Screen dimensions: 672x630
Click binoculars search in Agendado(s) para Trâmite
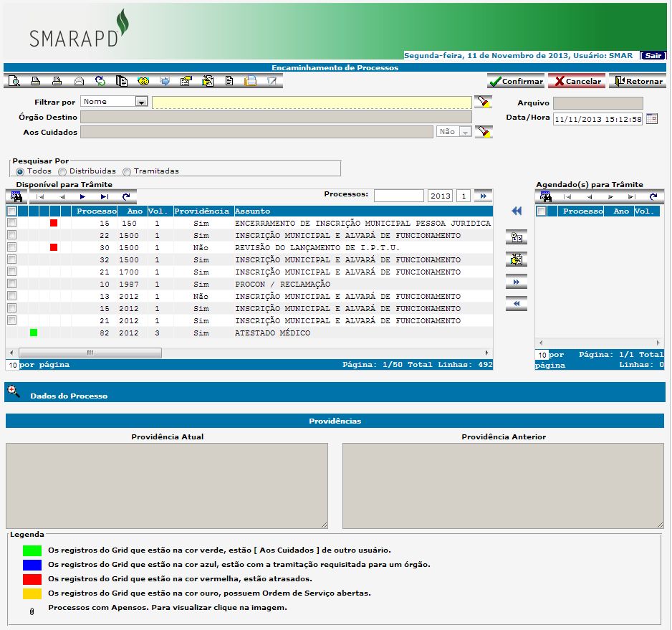click(546, 197)
